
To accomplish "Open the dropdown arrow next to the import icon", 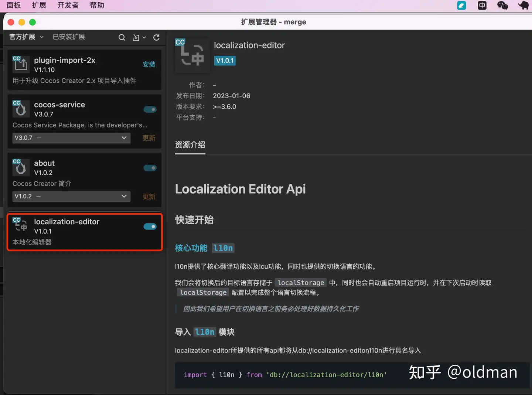I will pos(144,37).
